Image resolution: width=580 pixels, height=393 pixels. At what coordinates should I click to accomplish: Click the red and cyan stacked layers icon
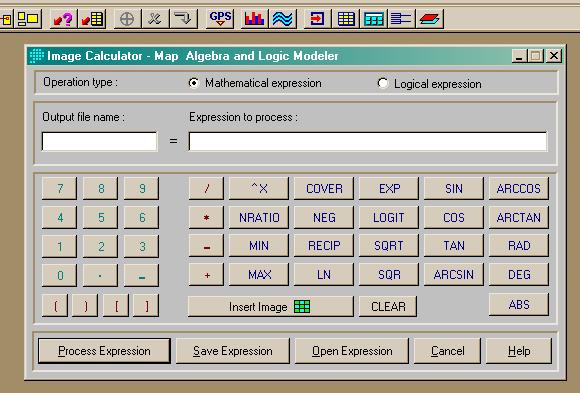(x=429, y=19)
